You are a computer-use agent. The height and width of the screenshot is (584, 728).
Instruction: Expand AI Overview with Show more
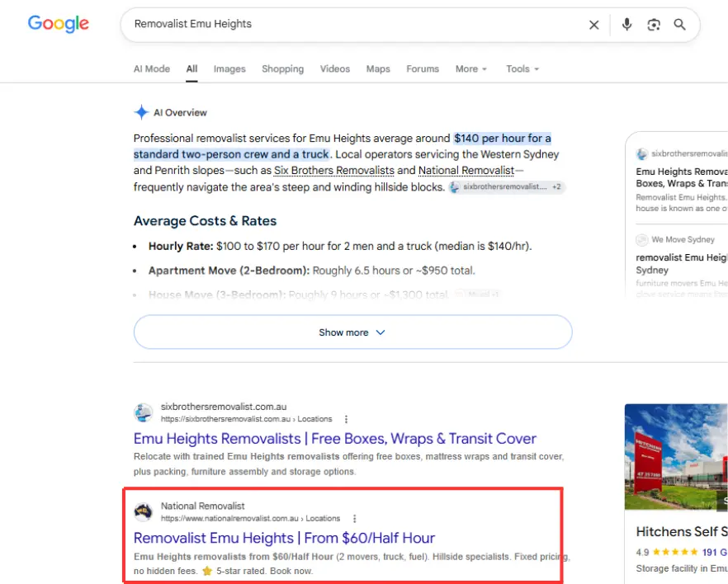(353, 332)
